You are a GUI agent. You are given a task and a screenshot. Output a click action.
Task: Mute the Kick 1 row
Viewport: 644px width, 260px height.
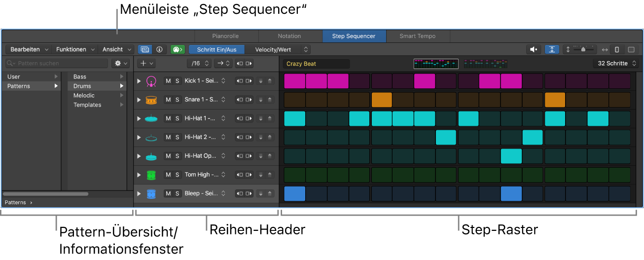coord(168,81)
